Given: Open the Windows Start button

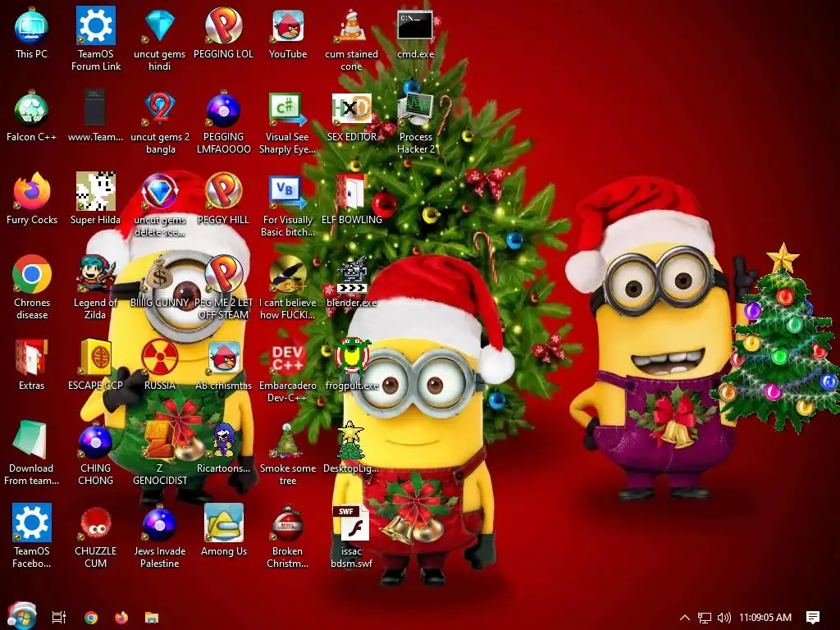Looking at the screenshot, I should (x=22, y=616).
